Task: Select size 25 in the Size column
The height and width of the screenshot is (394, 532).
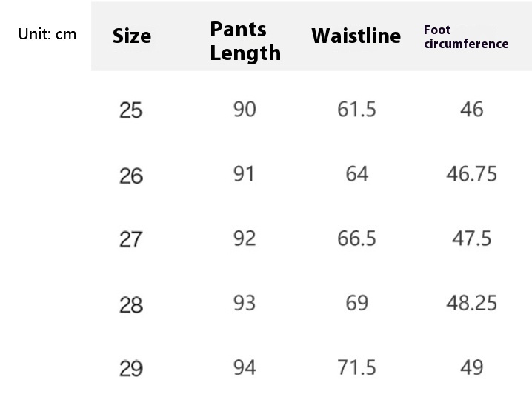Action: (131, 111)
